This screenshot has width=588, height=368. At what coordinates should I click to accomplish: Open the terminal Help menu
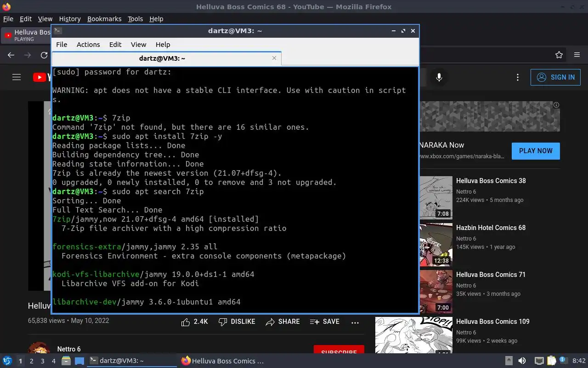pos(163,45)
